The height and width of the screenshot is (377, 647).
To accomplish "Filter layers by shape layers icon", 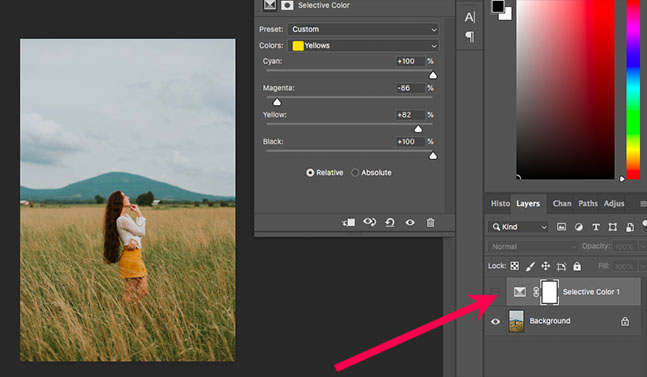I will pos(613,227).
